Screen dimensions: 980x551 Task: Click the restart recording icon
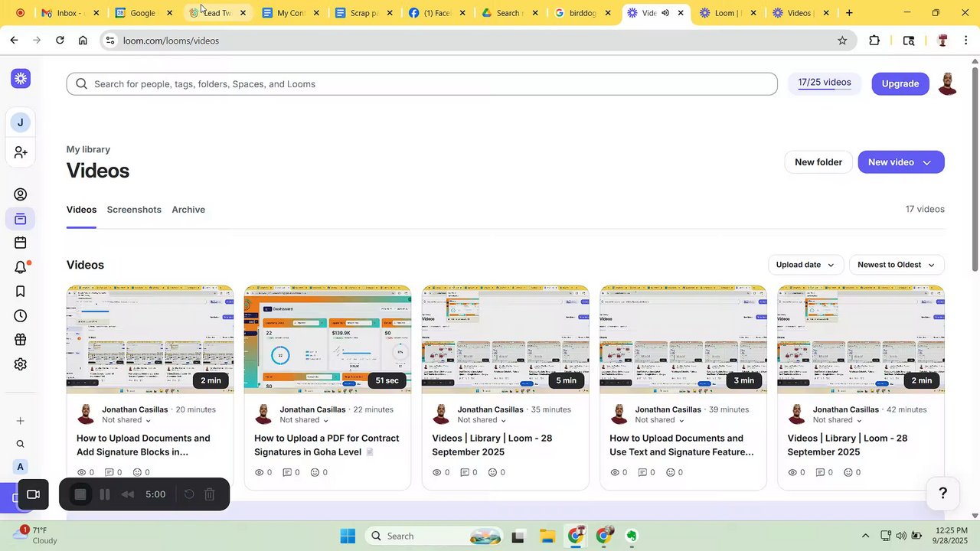[189, 494]
